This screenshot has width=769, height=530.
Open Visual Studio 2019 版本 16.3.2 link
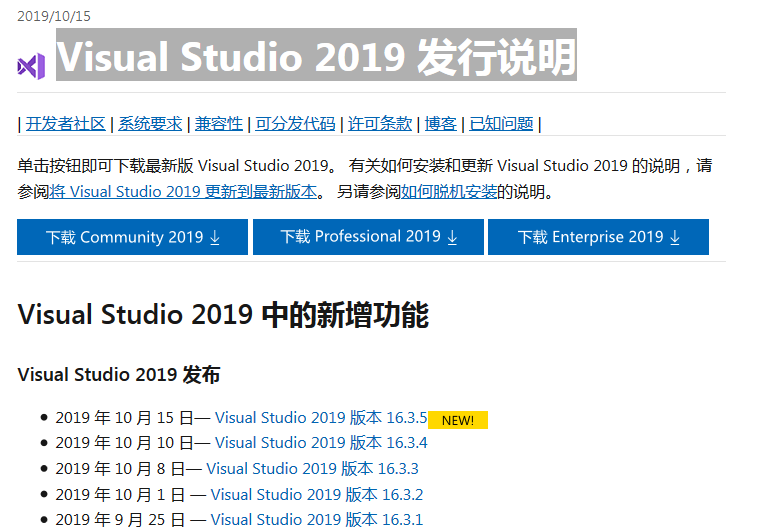tap(317, 494)
